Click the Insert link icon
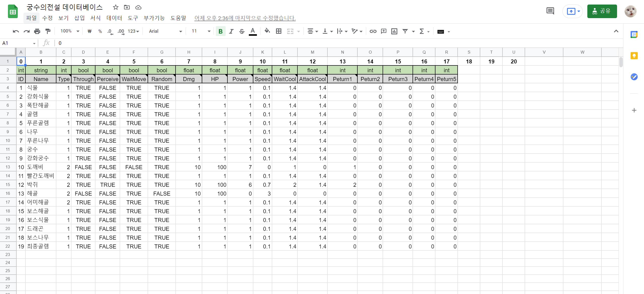The width and height of the screenshot is (644, 294). pos(373,31)
